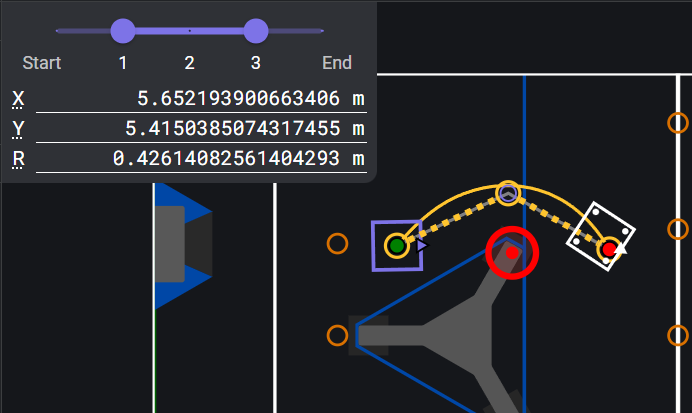Click the 2 mark on range slider

[x=189, y=63]
